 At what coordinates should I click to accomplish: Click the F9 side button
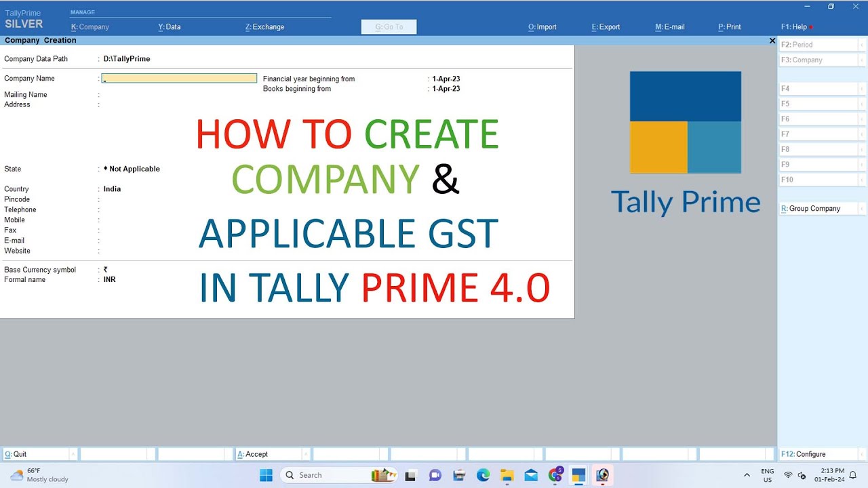[x=818, y=165]
